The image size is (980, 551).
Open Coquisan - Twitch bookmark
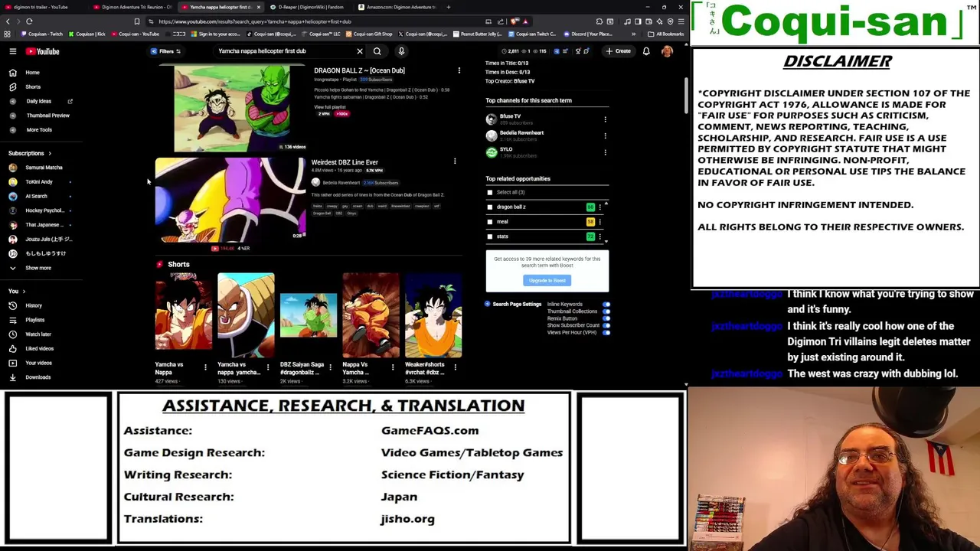(x=43, y=34)
